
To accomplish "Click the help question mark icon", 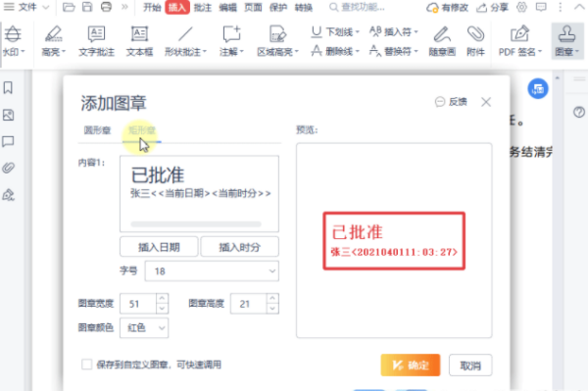I will (579, 112).
